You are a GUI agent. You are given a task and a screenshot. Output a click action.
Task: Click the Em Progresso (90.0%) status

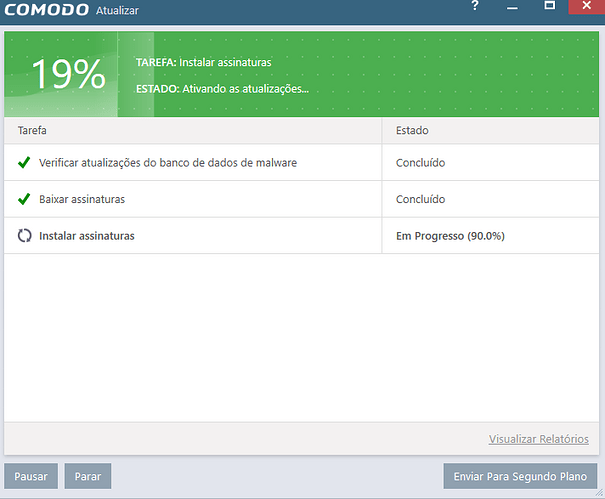point(449,236)
